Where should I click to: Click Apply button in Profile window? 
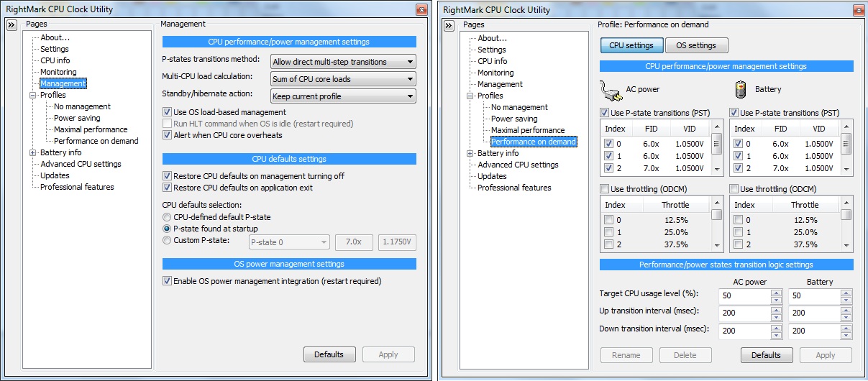[x=826, y=355]
